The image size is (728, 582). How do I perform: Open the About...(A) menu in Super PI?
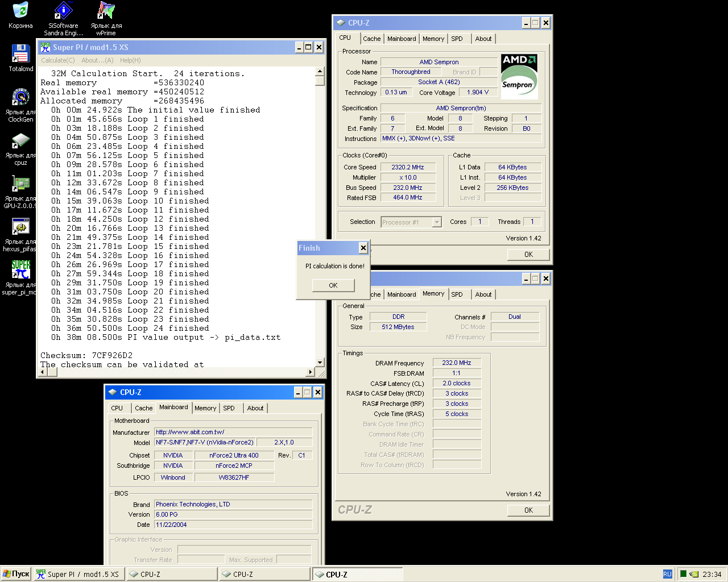97,60
